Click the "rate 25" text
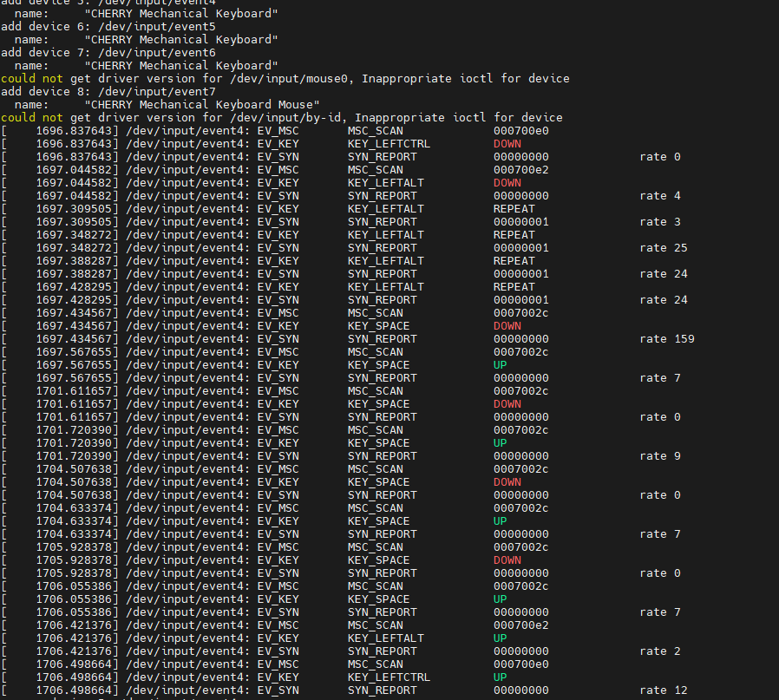779x700 pixels. tap(664, 248)
